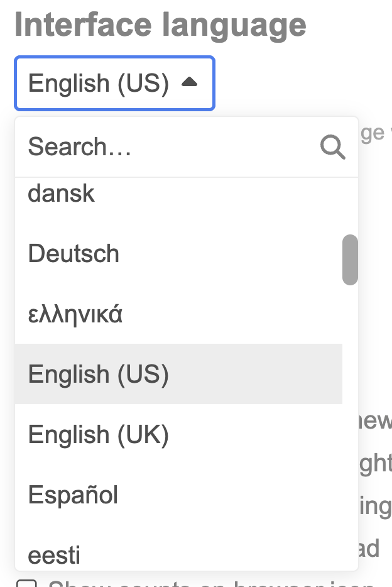Viewport: 392px width, 587px height.
Task: Click the Interface language heading
Action: point(160,25)
